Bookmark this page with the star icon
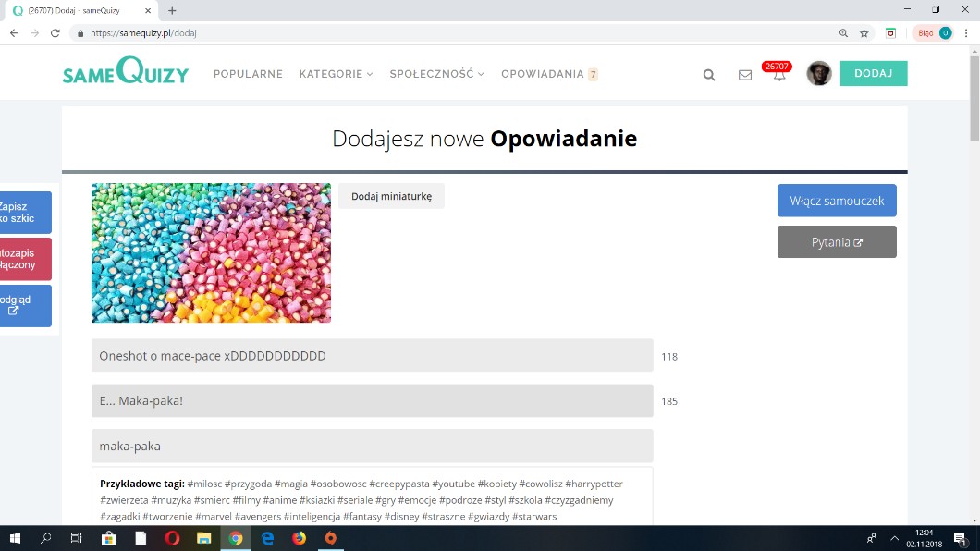980x551 pixels. point(864,32)
